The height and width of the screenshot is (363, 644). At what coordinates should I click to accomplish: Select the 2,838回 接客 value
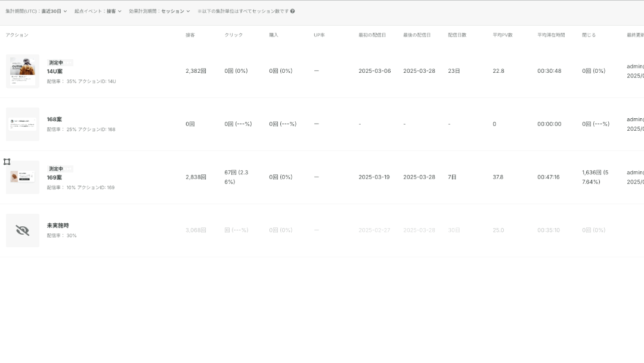(196, 177)
